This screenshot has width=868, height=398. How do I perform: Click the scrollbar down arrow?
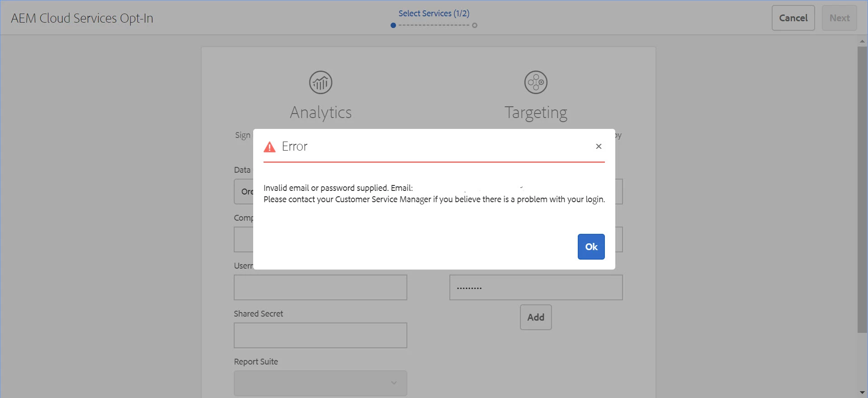tap(862, 392)
